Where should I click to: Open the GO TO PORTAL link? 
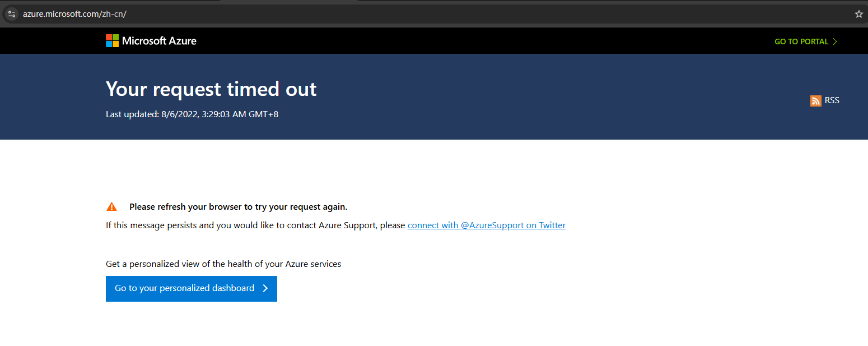click(x=806, y=41)
